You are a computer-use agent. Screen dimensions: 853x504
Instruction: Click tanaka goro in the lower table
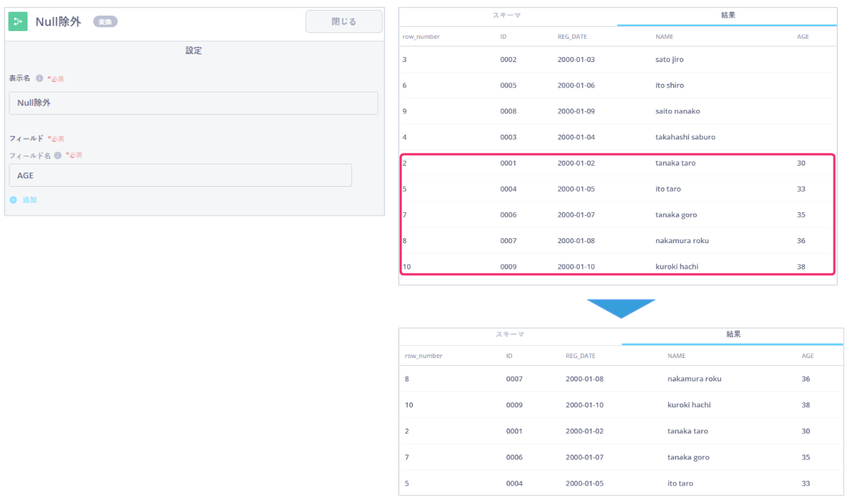[689, 457]
